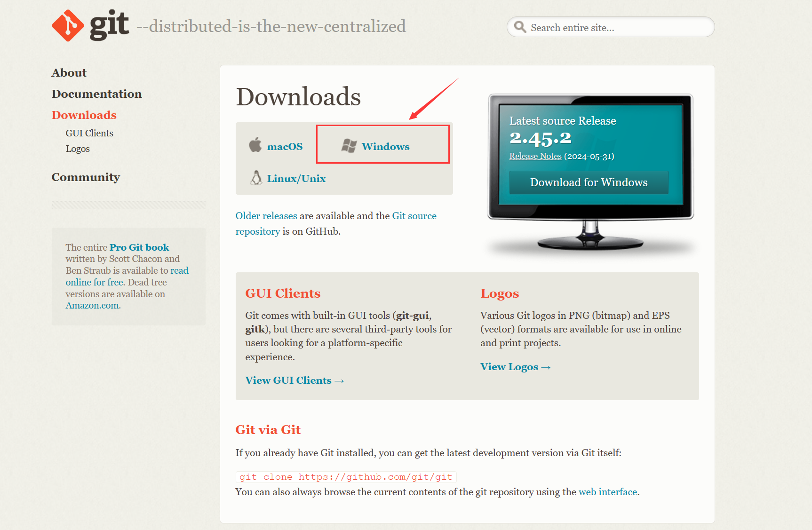Open the Documentation section

click(x=96, y=94)
